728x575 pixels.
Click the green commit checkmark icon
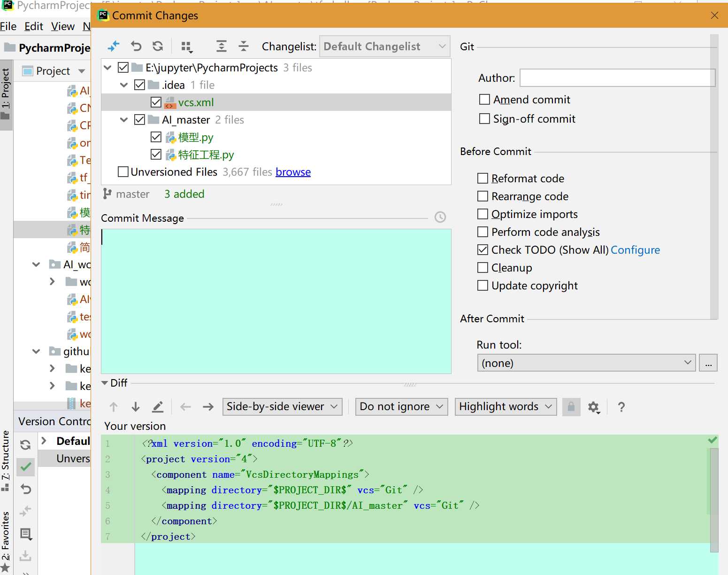[x=26, y=467]
